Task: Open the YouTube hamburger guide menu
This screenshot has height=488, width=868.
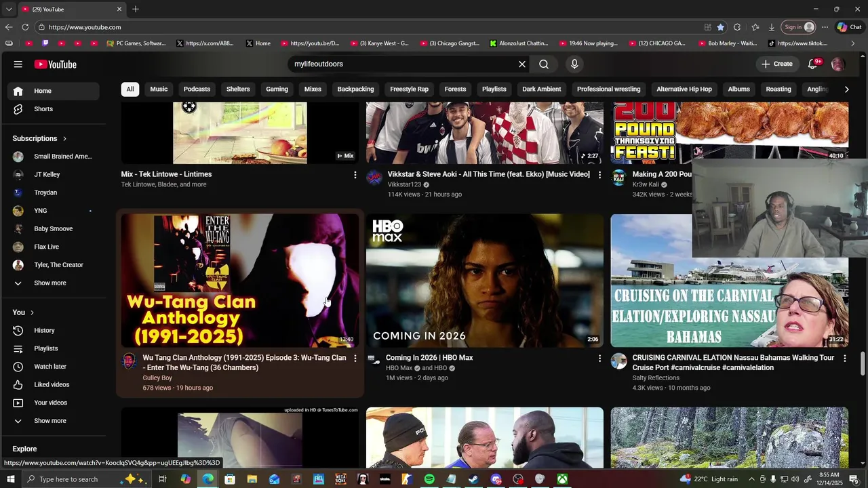Action: click(x=18, y=64)
